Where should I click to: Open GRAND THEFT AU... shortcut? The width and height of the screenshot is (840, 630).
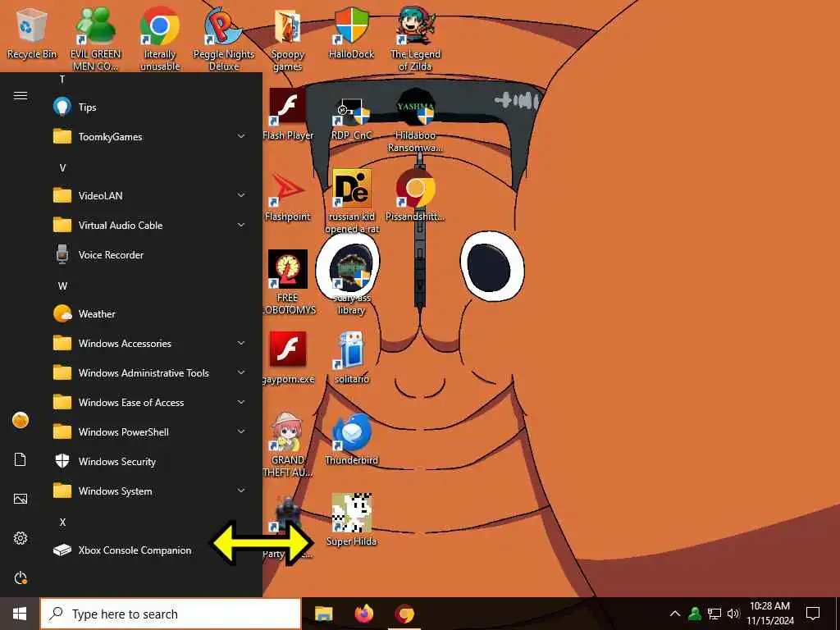288,445
